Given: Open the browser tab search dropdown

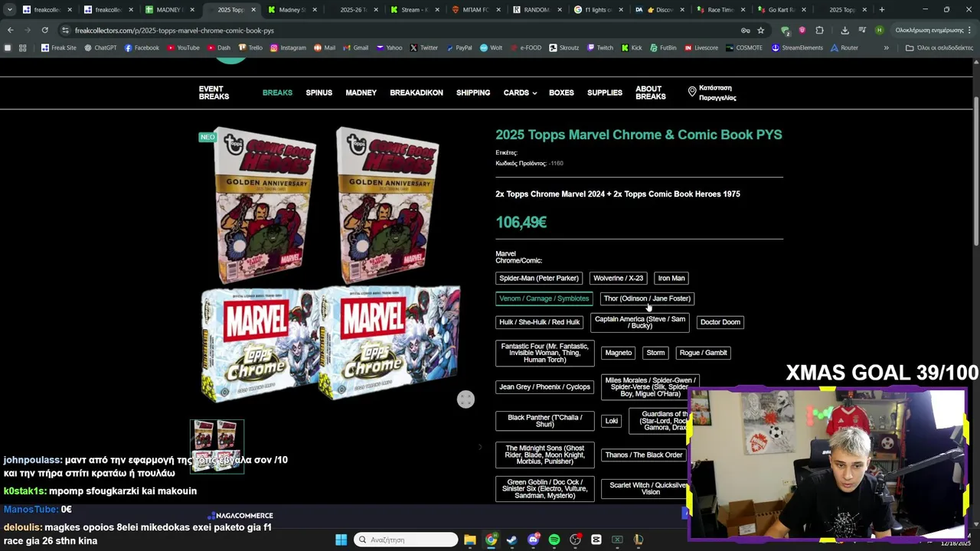Looking at the screenshot, I should tap(9, 10).
